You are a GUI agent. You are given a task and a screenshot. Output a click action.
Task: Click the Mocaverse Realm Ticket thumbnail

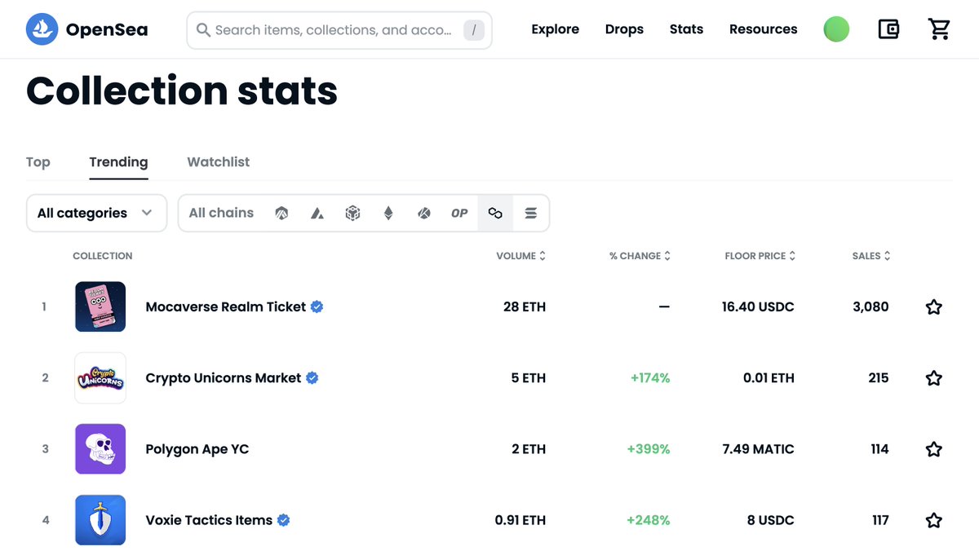[x=100, y=306]
